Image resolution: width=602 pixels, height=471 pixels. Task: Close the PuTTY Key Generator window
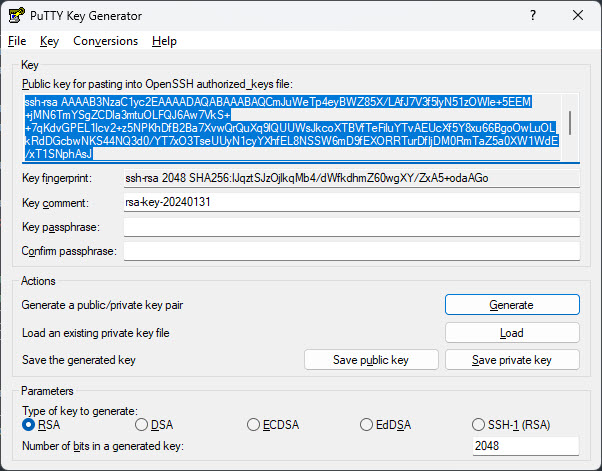[577, 15]
